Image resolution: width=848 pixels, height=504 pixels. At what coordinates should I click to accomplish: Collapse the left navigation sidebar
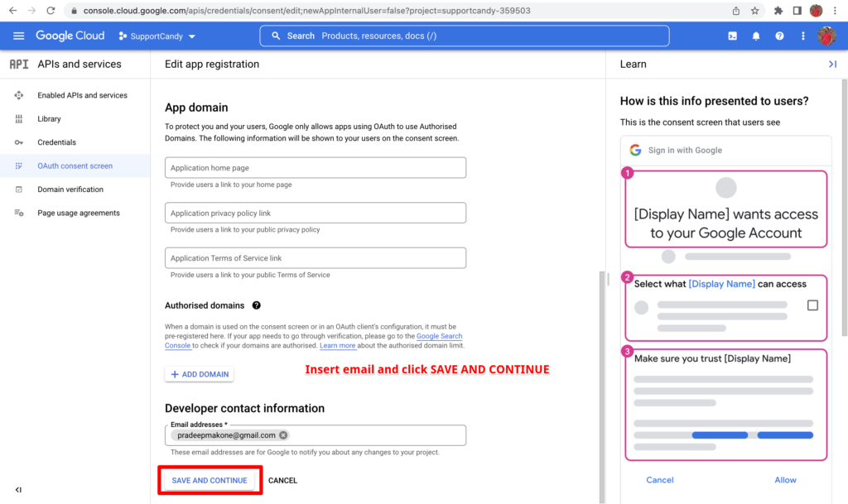pyautogui.click(x=18, y=489)
